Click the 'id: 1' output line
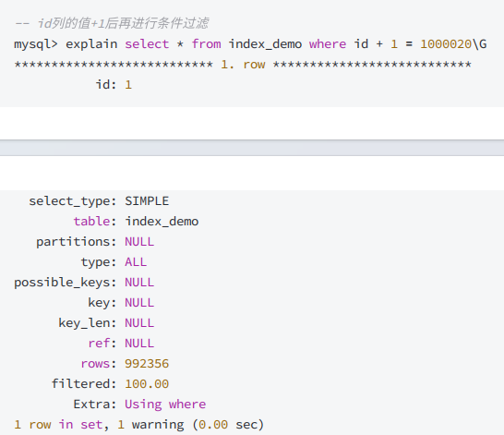This screenshot has height=435, width=504. pos(114,85)
